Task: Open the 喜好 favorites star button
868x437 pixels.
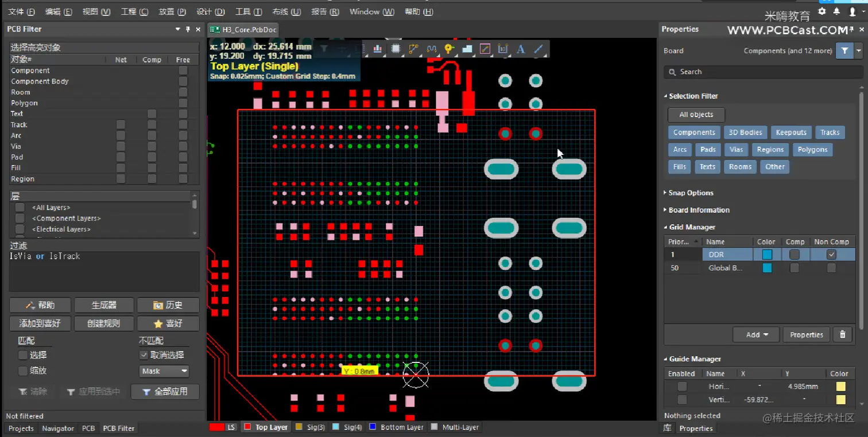Action: [168, 323]
